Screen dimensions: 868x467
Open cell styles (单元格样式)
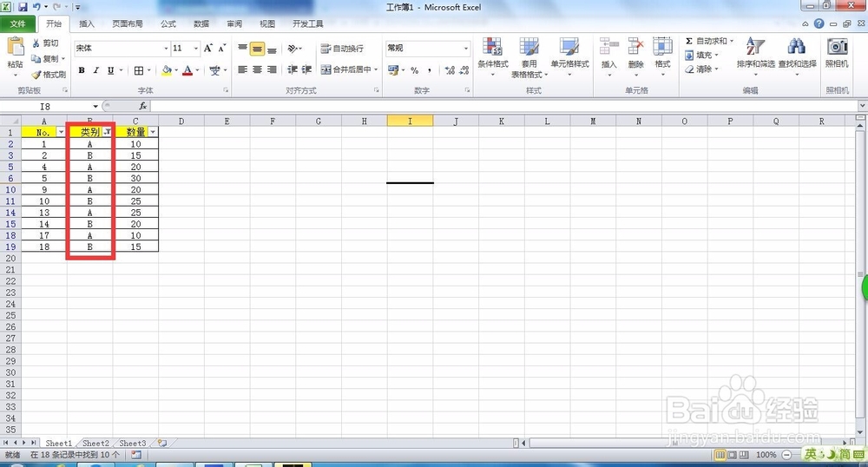point(569,56)
